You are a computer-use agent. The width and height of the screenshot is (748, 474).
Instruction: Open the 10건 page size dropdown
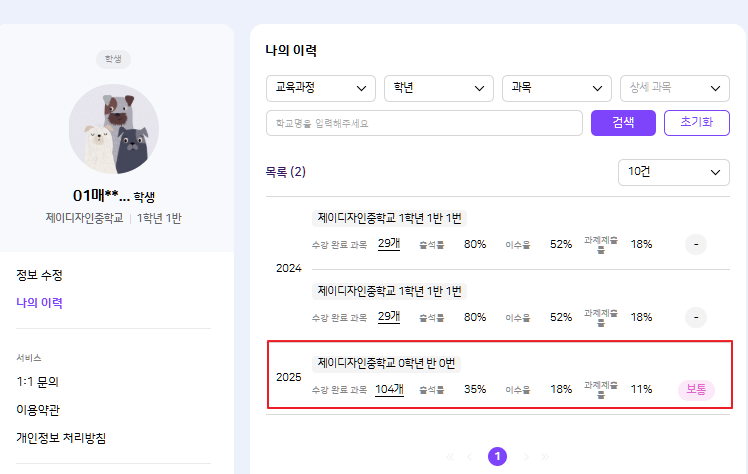[x=674, y=172]
